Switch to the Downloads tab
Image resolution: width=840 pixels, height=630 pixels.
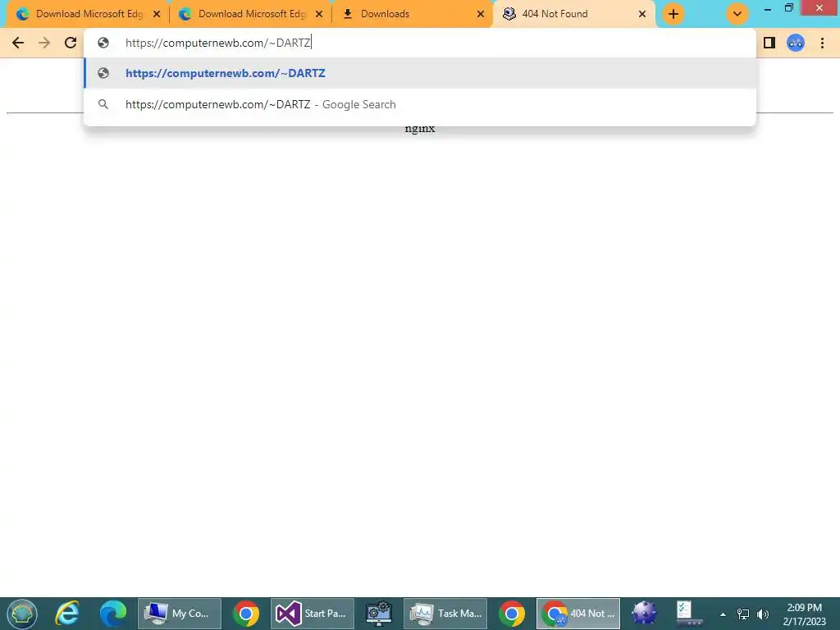pyautogui.click(x=413, y=14)
